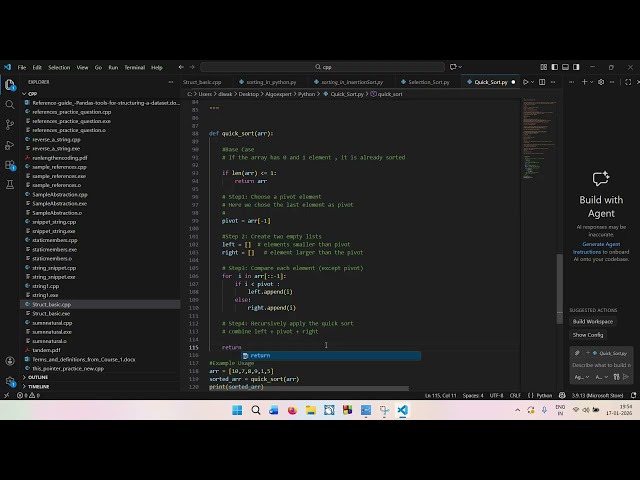Click the Run Python File play icon
Screen dimensions: 640x480
(526, 82)
